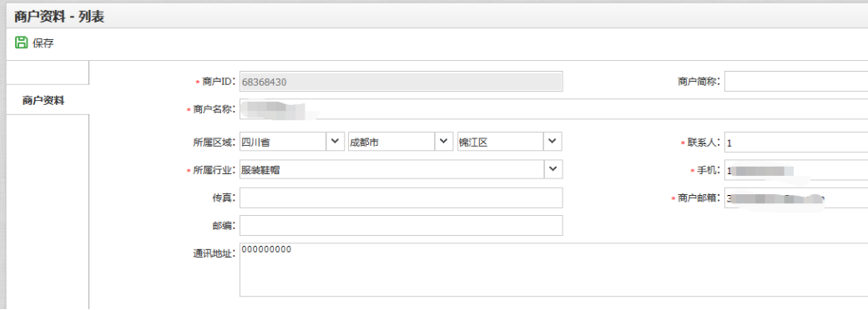This screenshot has width=868, height=310.
Task: Open the 四川省 province dropdown
Action: [x=291, y=142]
